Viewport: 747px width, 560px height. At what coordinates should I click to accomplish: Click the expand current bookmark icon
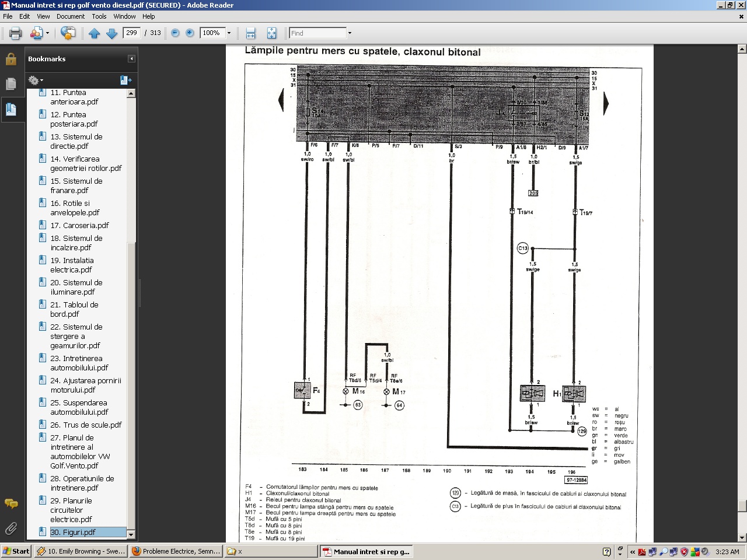(125, 80)
